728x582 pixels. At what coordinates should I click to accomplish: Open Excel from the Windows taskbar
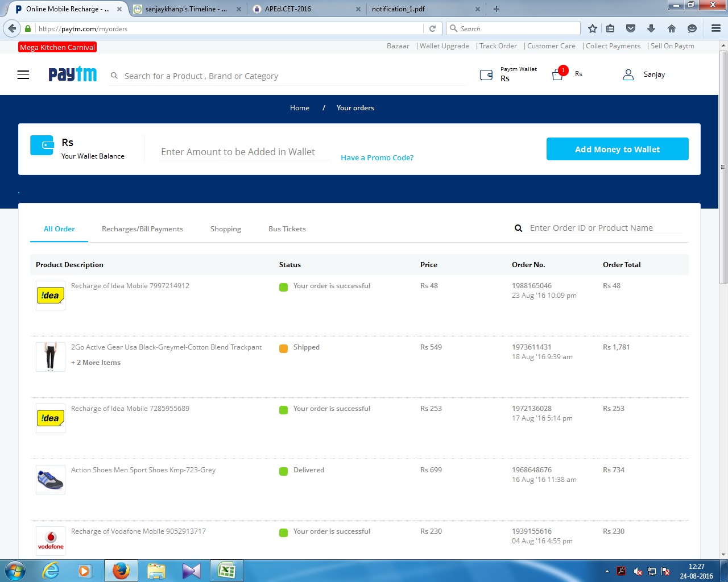click(227, 571)
